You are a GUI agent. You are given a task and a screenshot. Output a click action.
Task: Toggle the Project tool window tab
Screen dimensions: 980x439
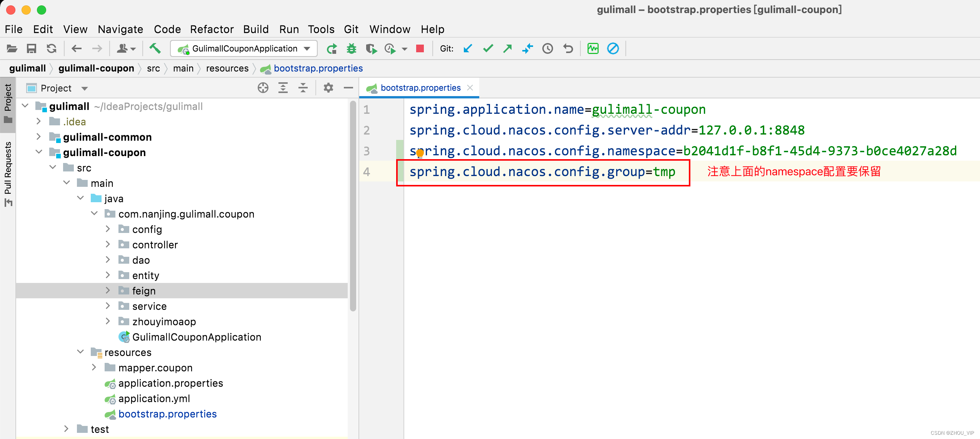(x=8, y=103)
